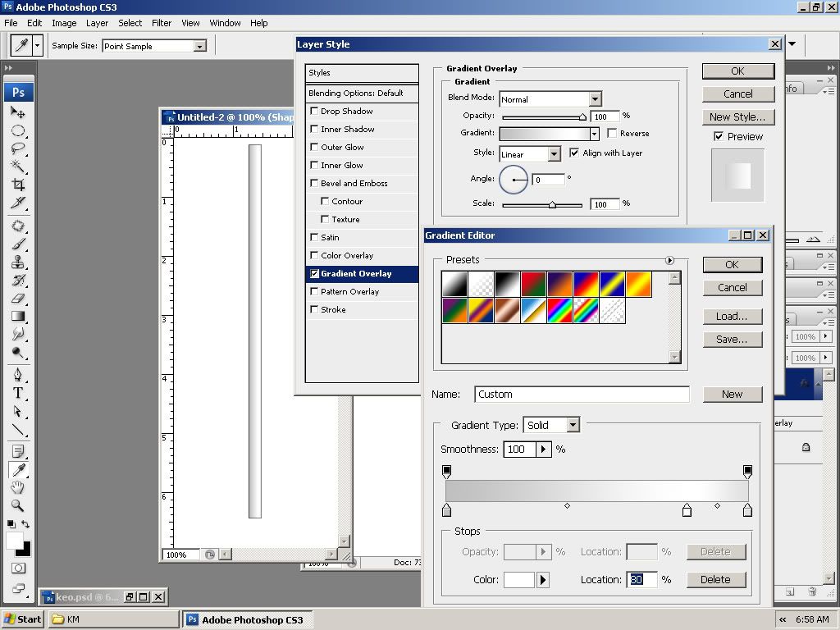Click OK in the Gradient Editor
Image resolution: width=840 pixels, height=630 pixels.
tap(732, 265)
